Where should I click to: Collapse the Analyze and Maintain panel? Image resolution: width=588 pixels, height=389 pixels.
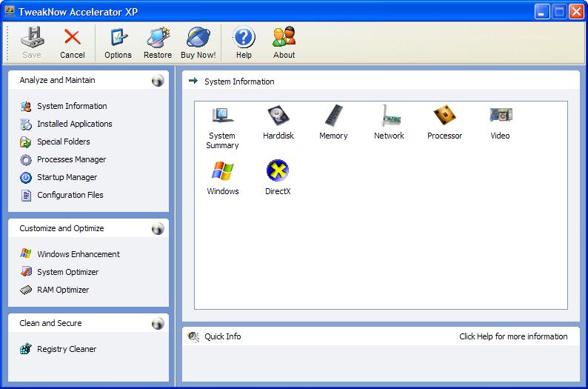(158, 81)
